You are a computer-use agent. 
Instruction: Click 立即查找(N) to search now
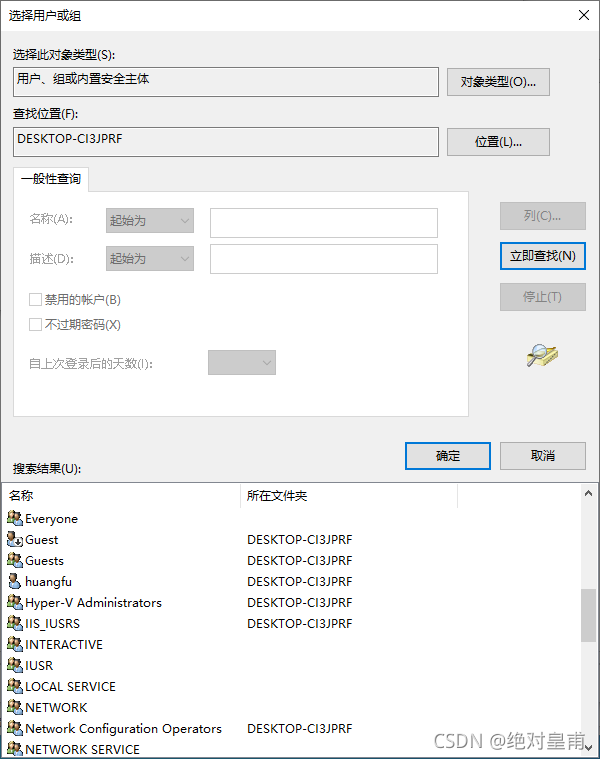coord(542,256)
